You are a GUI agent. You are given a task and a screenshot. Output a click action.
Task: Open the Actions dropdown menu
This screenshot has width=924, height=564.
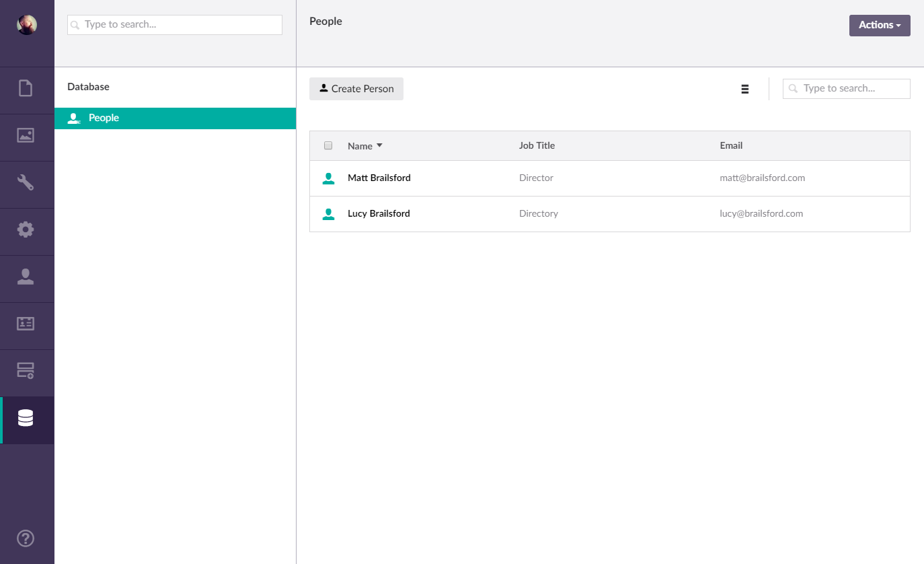click(x=880, y=26)
